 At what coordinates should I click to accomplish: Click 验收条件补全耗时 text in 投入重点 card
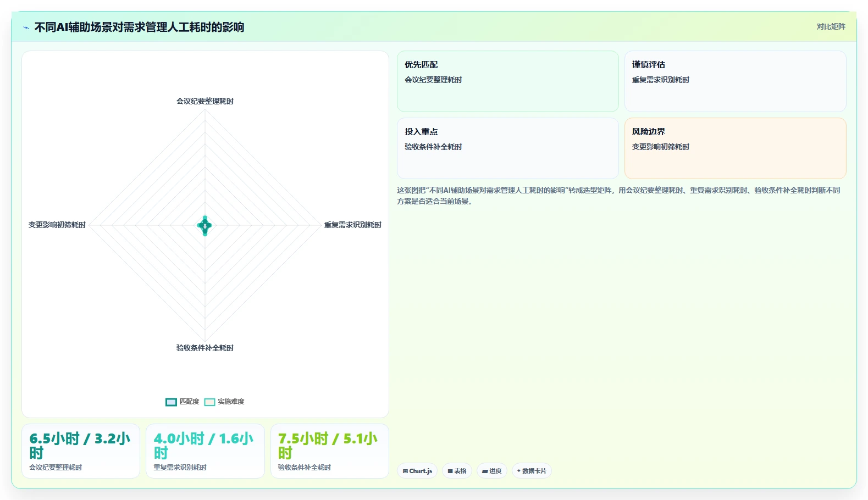(x=433, y=147)
